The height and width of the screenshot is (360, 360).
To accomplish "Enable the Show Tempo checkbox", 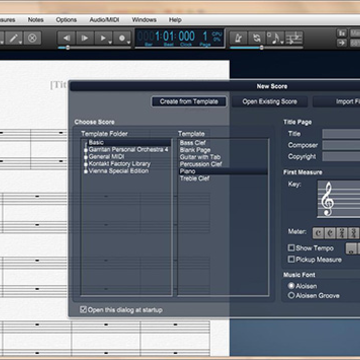I will point(291,248).
